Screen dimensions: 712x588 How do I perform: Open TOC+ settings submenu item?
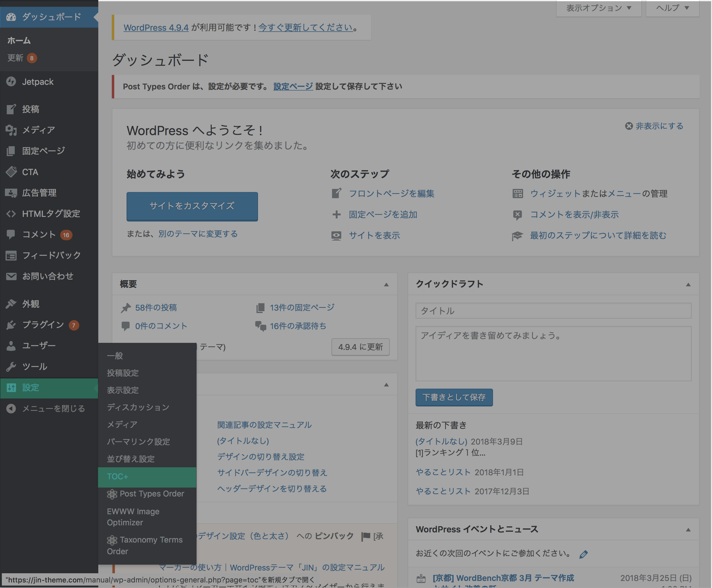coord(147,477)
